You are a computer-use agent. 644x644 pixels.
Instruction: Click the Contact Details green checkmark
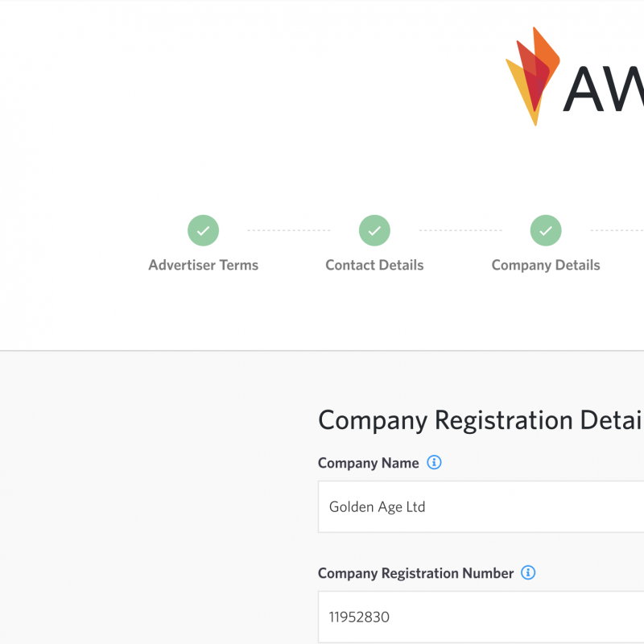pyautogui.click(x=374, y=230)
